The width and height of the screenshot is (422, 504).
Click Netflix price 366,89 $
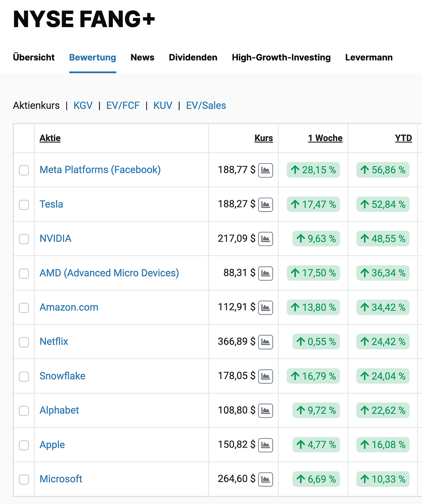pyautogui.click(x=236, y=341)
